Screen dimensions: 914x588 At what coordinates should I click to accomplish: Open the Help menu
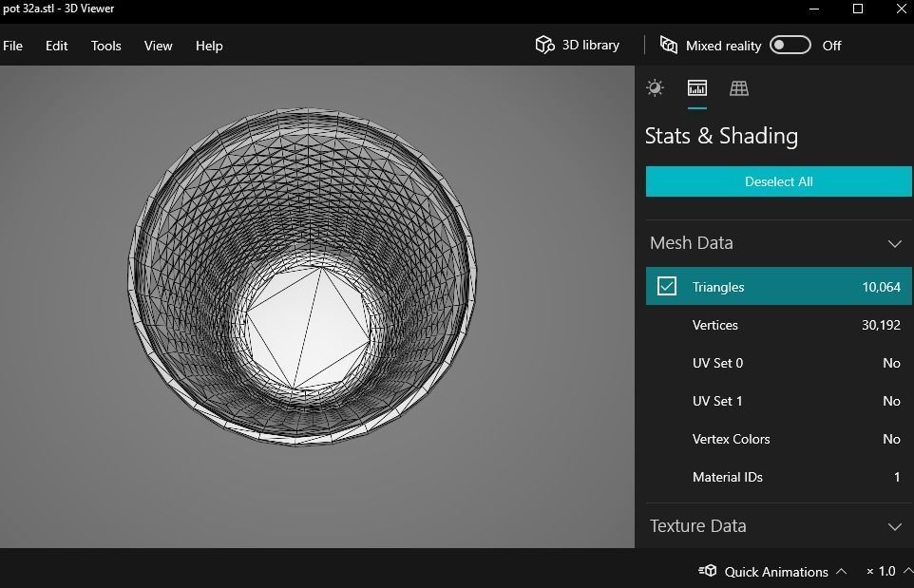point(209,46)
